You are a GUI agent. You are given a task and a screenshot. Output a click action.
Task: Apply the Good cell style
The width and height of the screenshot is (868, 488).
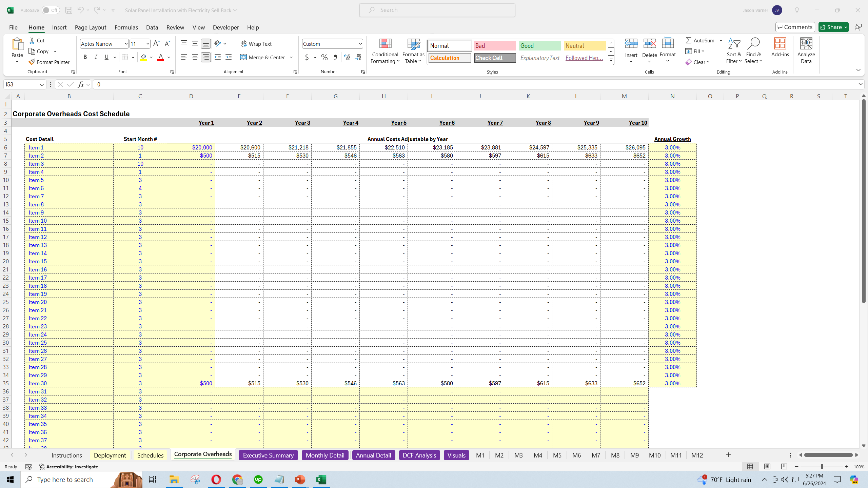[x=540, y=46]
